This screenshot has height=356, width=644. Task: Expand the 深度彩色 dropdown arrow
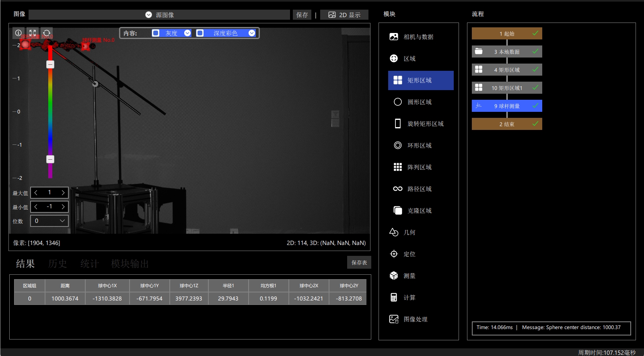252,33
